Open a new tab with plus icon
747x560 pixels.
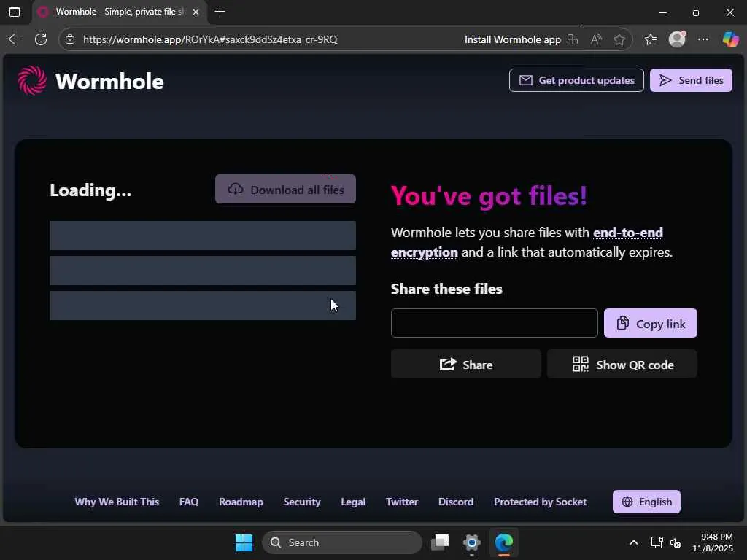coord(220,12)
